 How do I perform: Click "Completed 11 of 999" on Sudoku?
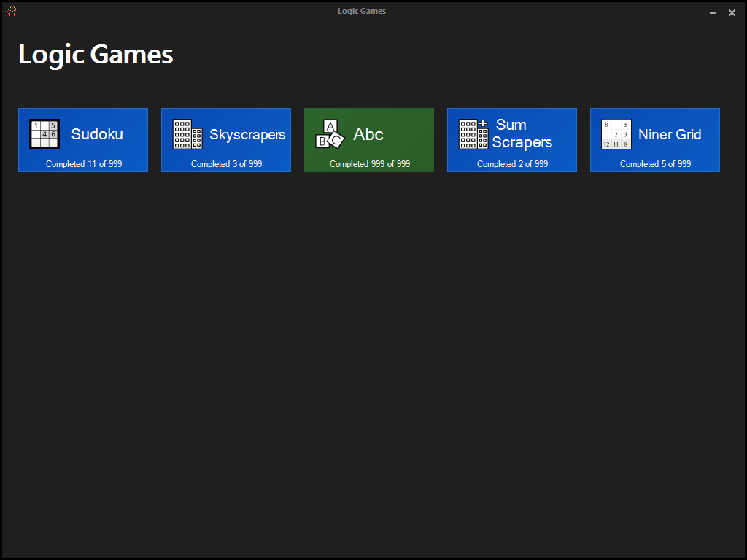click(x=84, y=164)
